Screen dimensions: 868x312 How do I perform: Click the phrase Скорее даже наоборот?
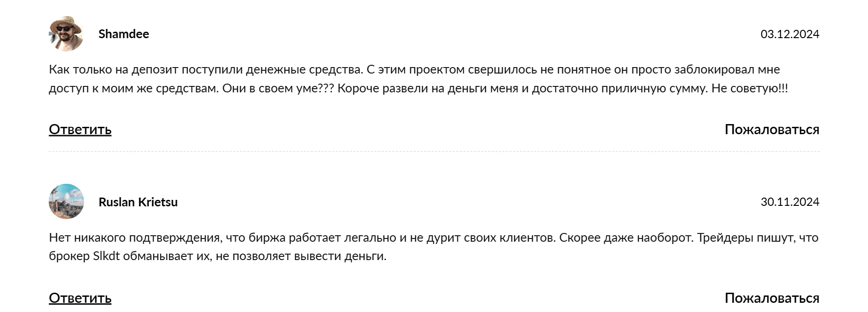point(626,238)
